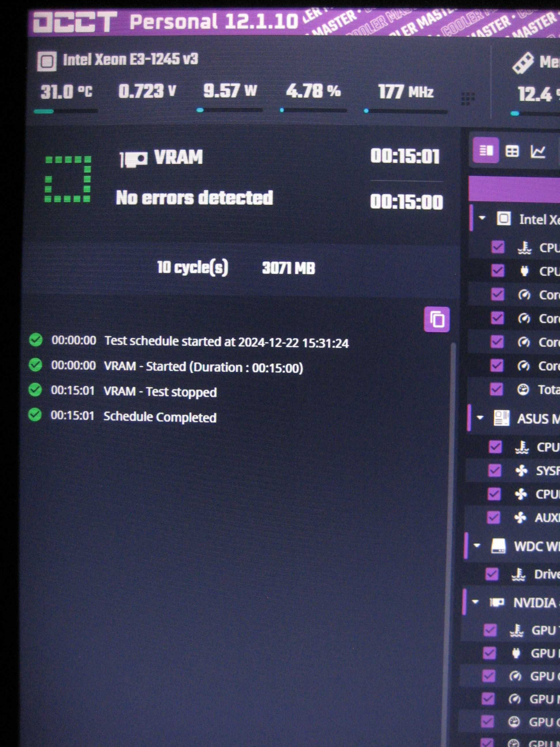560x747 pixels.
Task: Switch to the graph monitoring view
Action: [538, 151]
